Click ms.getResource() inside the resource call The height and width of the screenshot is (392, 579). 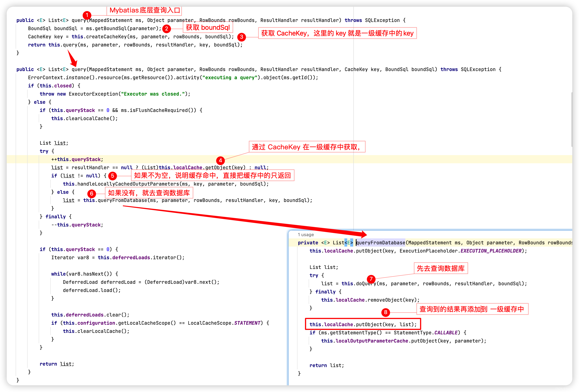click(x=147, y=77)
